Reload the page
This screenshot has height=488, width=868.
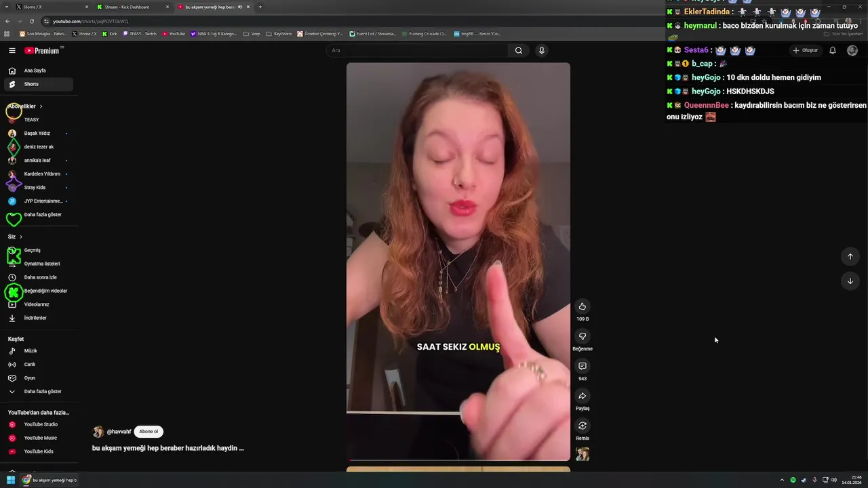(x=31, y=21)
